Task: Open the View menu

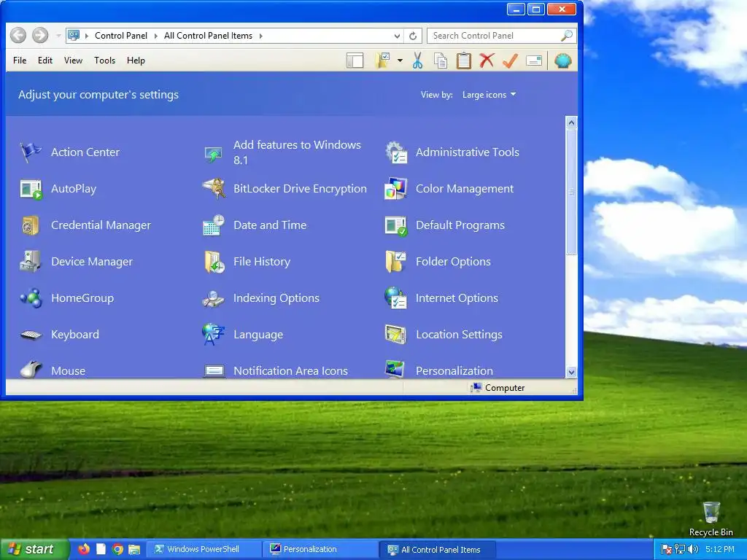Action: tap(74, 61)
